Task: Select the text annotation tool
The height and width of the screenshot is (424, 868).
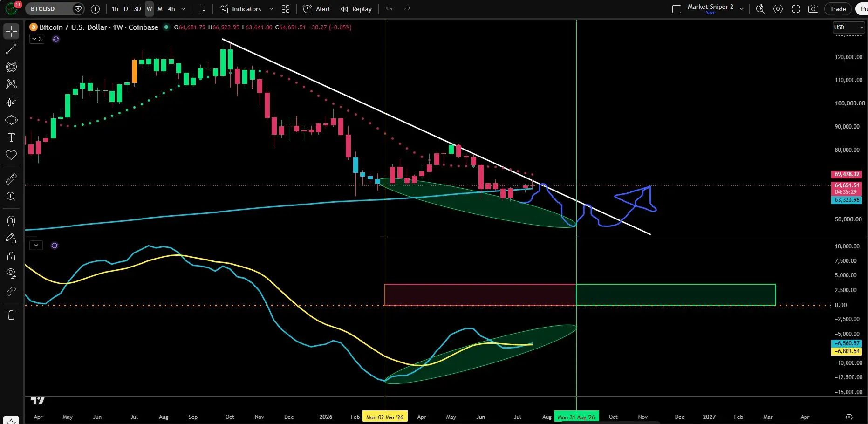Action: tap(11, 137)
